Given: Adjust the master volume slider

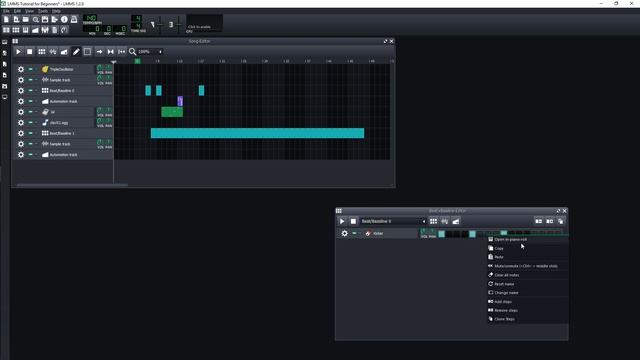Looking at the screenshot, I should click(x=160, y=24).
